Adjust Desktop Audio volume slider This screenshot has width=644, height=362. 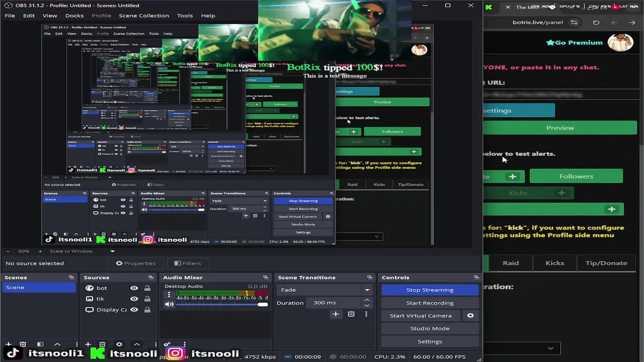[222, 305]
